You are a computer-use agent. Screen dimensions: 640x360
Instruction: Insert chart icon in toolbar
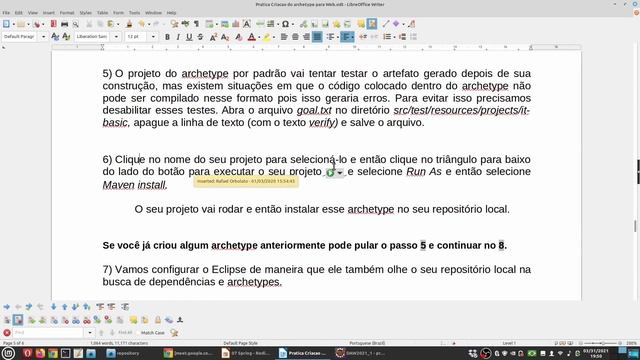(236, 24)
